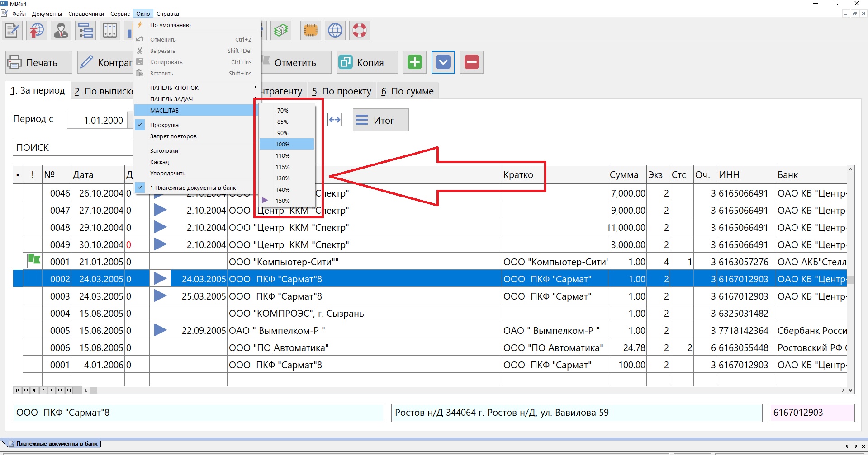This screenshot has height=455, width=868.
Task: Select window 1 Платёжные документы в банк
Action: (193, 188)
